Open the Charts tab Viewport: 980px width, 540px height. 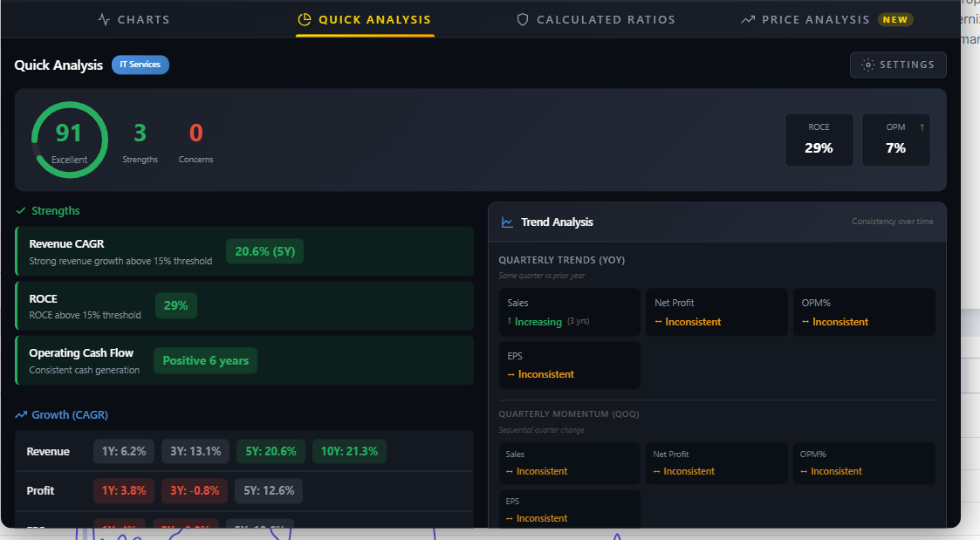[x=134, y=19]
